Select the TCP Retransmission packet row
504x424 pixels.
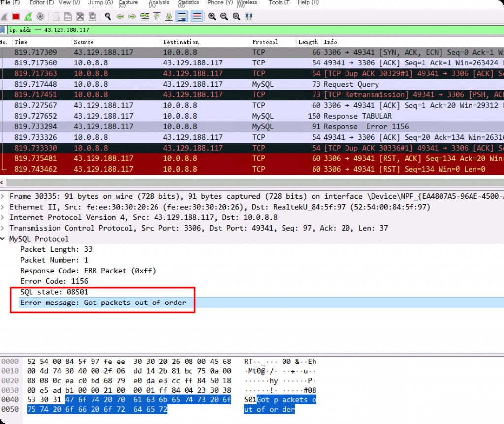coord(252,95)
